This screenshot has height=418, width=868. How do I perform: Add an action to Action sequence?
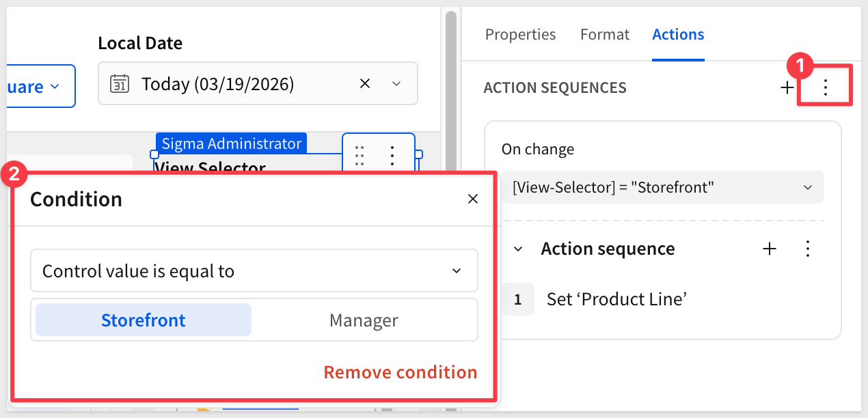coord(770,249)
